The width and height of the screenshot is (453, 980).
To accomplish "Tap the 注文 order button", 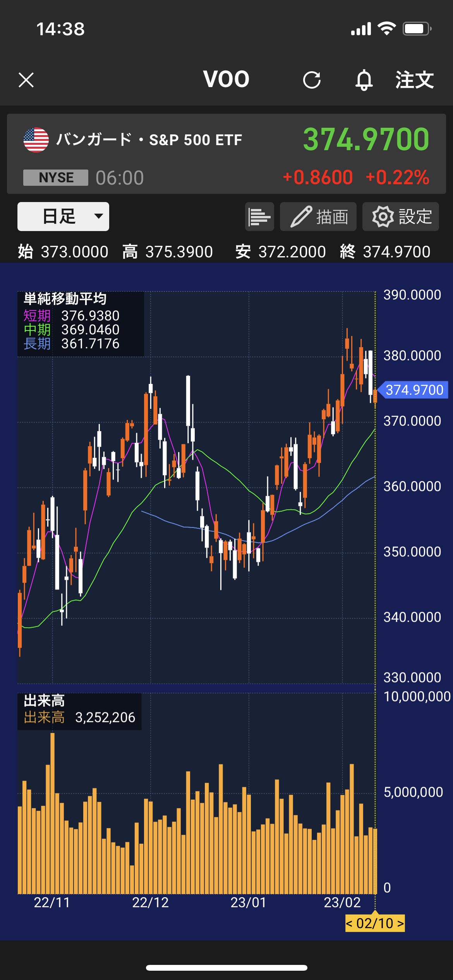I will click(x=414, y=80).
